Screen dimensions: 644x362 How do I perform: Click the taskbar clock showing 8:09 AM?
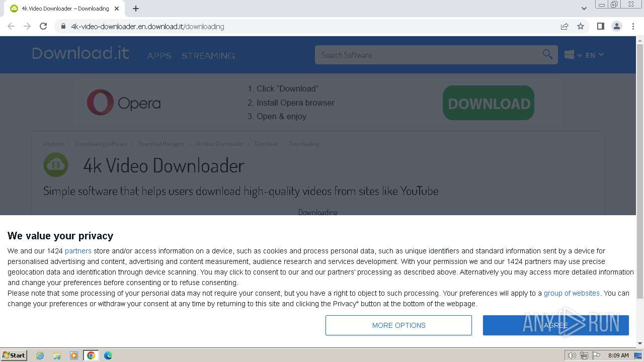[x=618, y=355]
